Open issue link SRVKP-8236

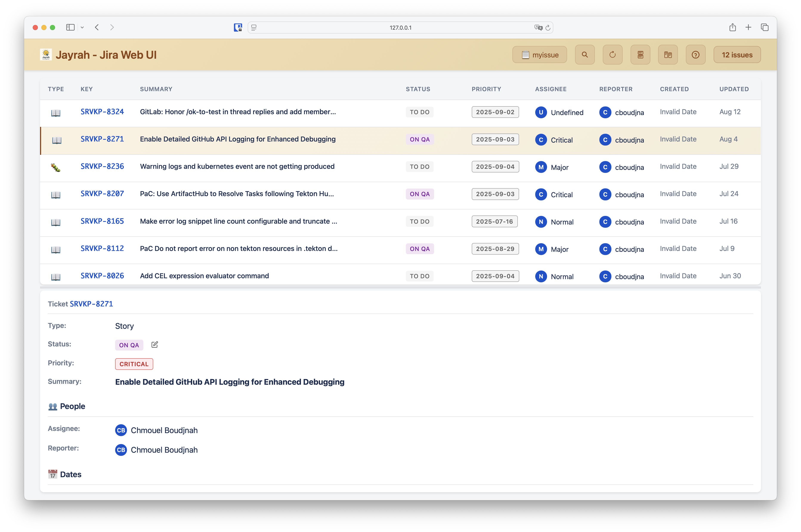(102, 166)
